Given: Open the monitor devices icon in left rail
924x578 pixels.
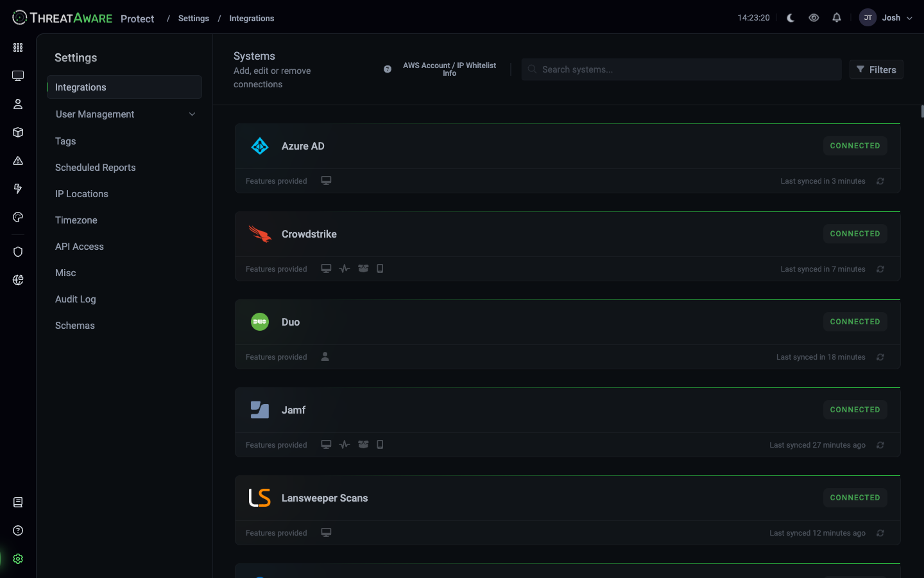Looking at the screenshot, I should [x=18, y=76].
